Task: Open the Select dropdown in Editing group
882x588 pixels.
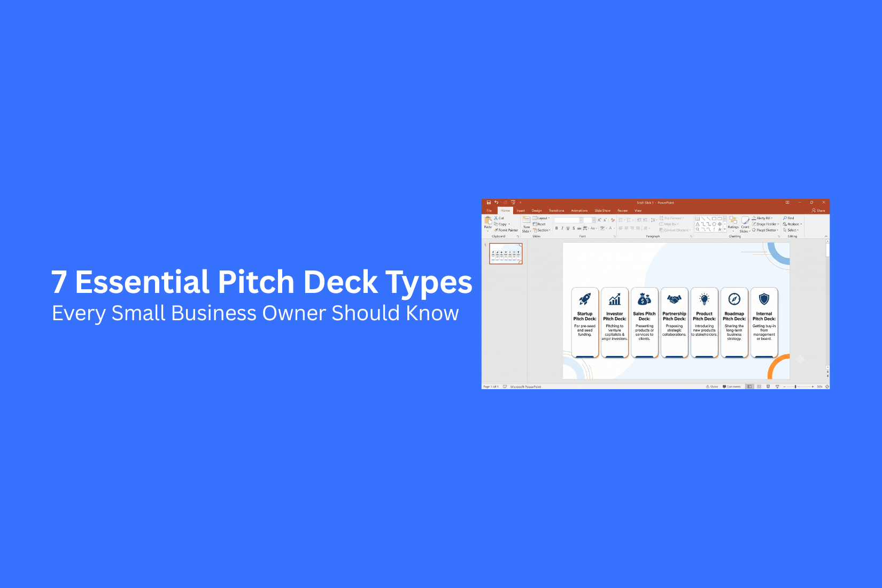Action: pos(791,230)
